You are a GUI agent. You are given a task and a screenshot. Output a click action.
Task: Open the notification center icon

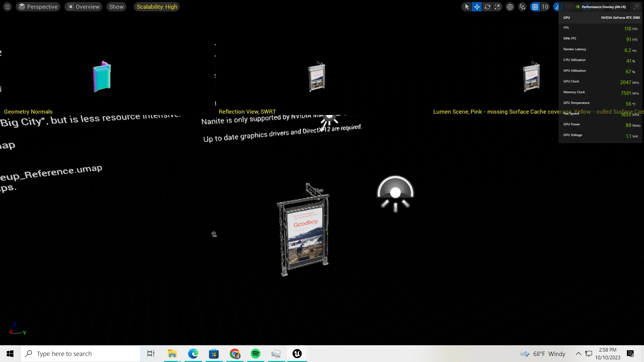tap(630, 354)
